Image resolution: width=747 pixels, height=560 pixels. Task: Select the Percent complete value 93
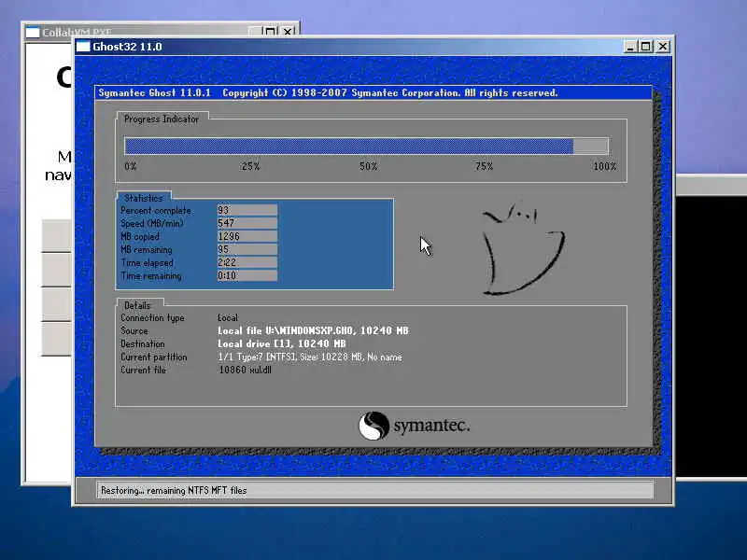click(247, 210)
